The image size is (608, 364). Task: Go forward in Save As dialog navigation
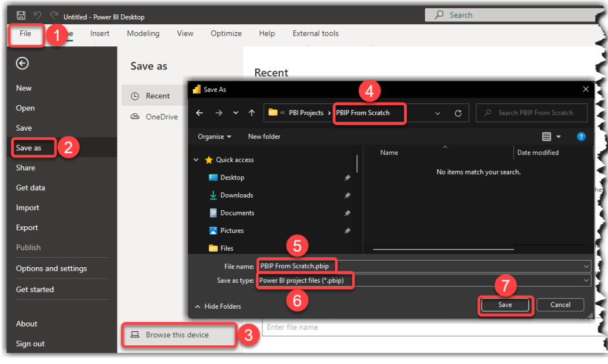click(x=218, y=113)
